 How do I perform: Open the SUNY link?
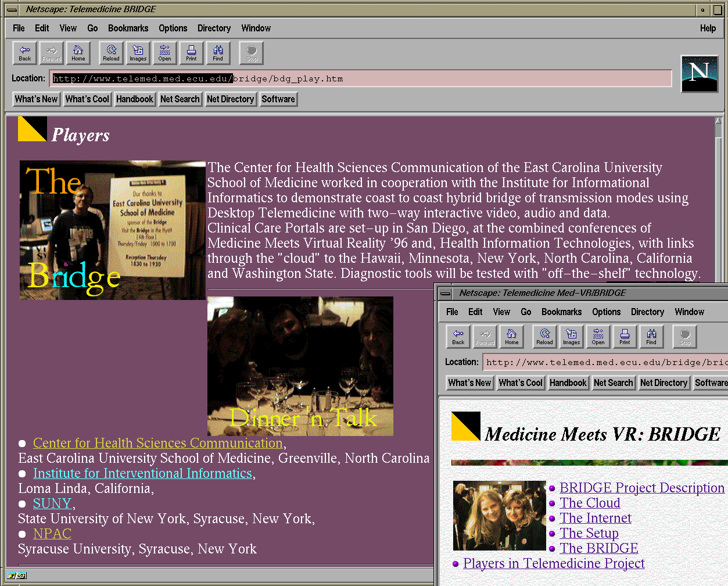click(52, 503)
